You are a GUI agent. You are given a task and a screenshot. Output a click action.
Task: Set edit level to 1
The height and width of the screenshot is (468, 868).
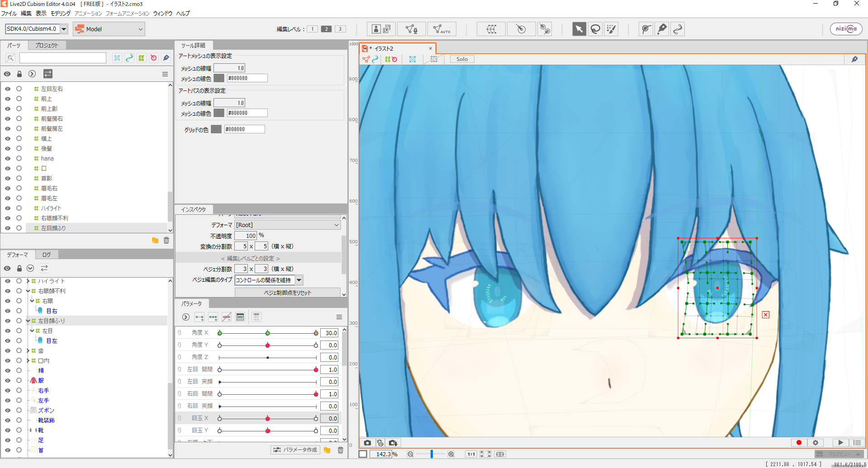(312, 29)
